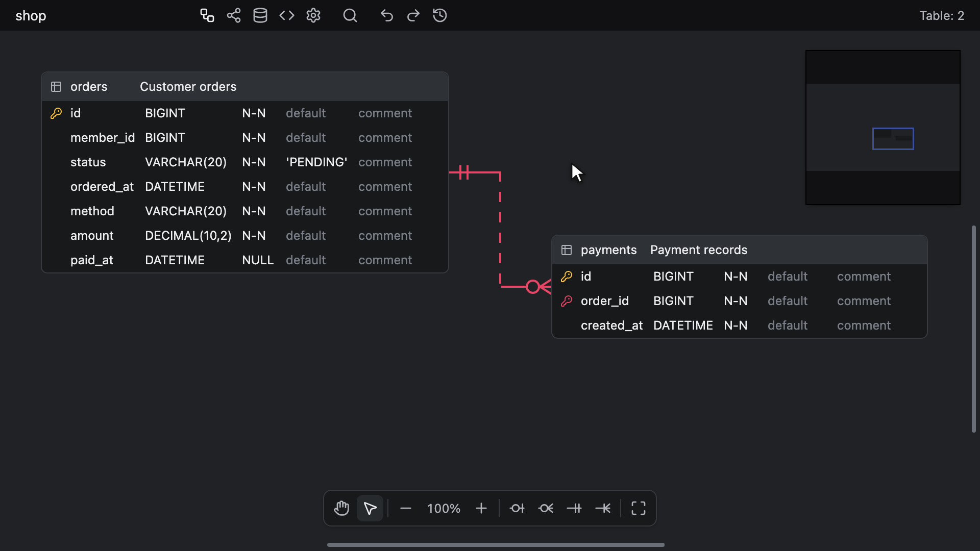Select the orders table name

(x=89, y=87)
